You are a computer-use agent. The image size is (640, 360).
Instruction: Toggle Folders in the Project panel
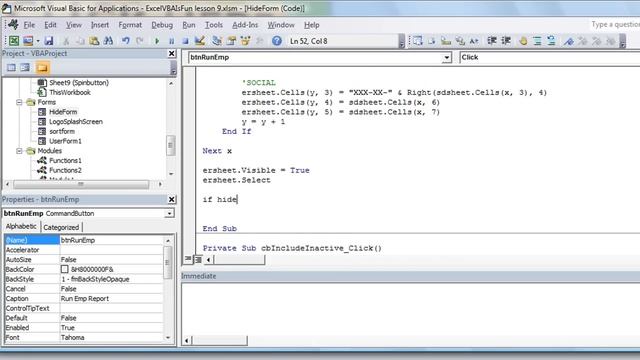[42, 67]
